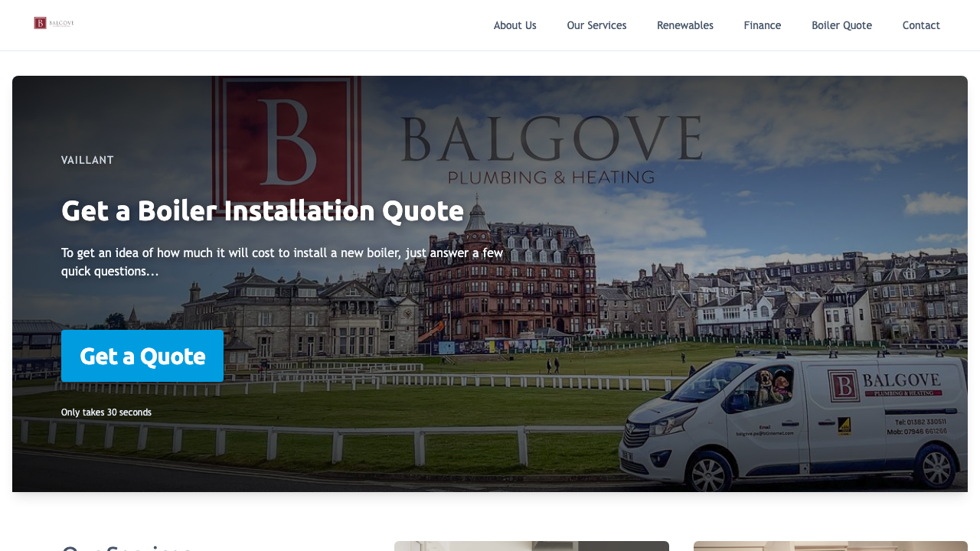View Finance options
Viewport: 980px width, 551px height.
[x=762, y=25]
